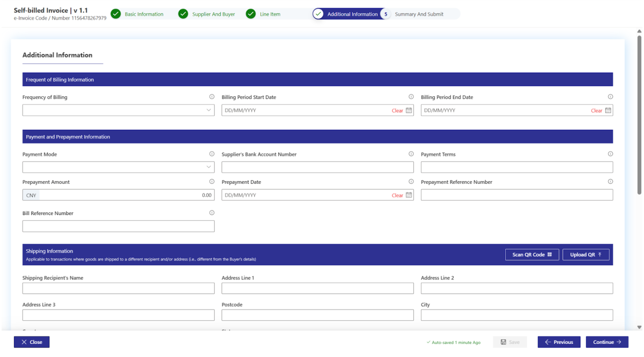The image size is (644, 357).
Task: Switch to Line Item step
Action: point(270,14)
